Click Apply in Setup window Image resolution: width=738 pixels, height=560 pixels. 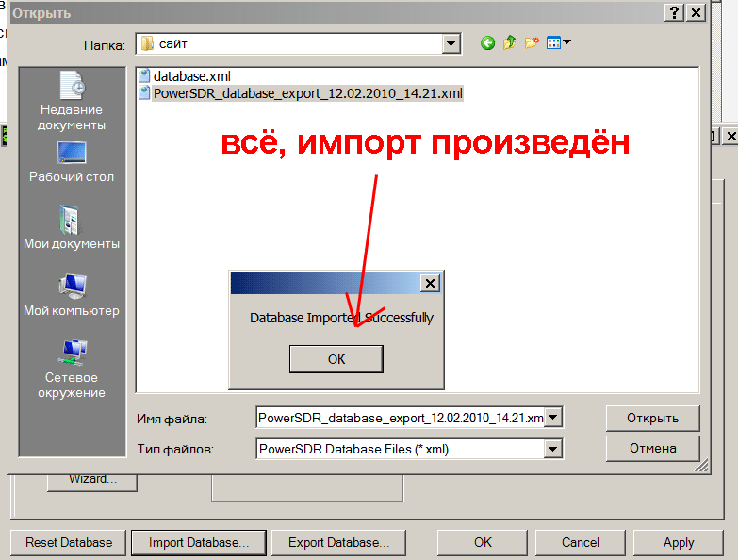point(679,543)
